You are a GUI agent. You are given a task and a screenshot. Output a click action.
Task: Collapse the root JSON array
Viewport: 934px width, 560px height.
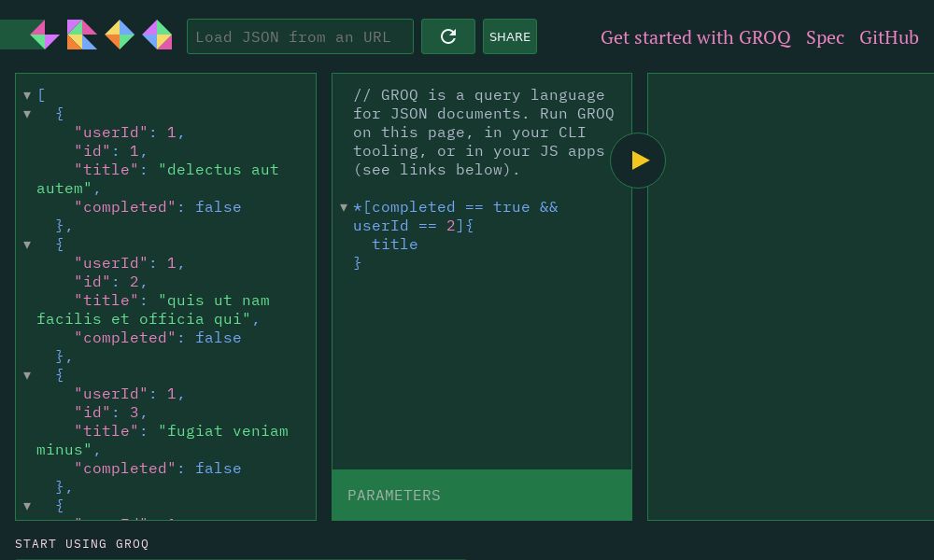tap(27, 94)
